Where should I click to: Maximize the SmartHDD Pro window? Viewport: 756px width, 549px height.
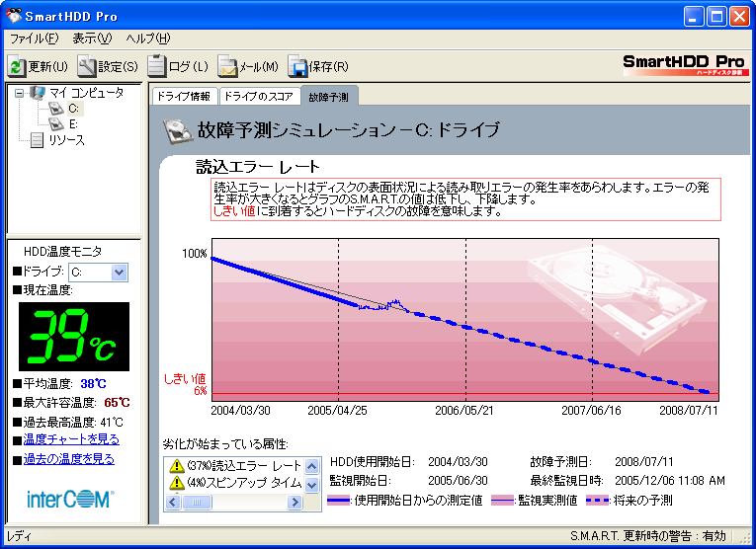(x=716, y=17)
